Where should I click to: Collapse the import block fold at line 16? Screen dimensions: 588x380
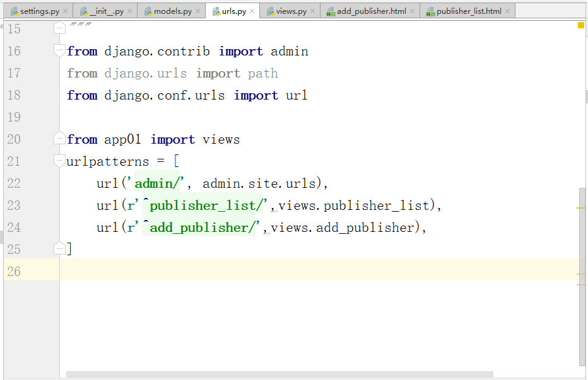coord(60,50)
